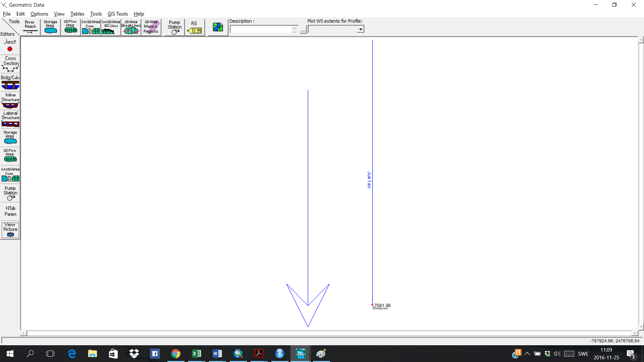This screenshot has width=644, height=362.
Task: Click the SWE input language indicator
Action: click(x=583, y=354)
